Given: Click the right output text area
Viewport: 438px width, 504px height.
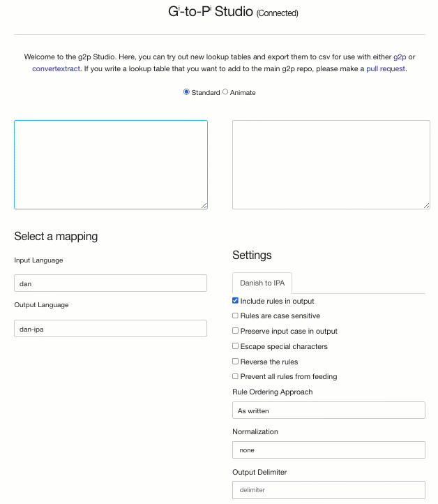Looking at the screenshot, I should pos(331,164).
